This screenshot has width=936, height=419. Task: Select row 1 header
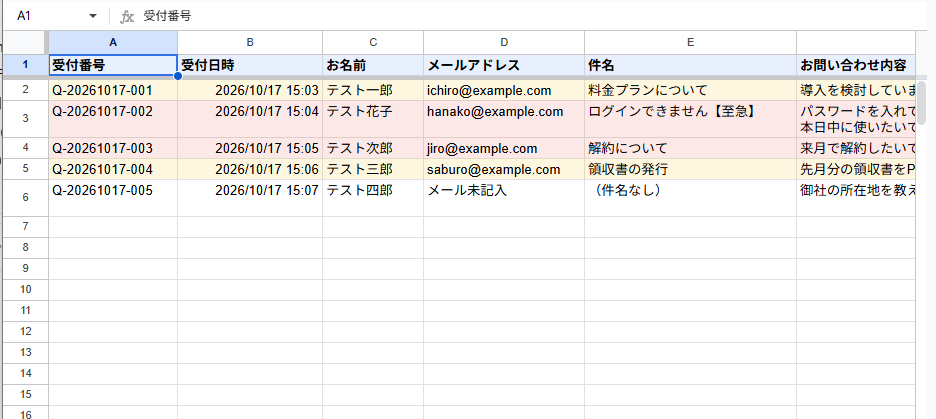25,65
